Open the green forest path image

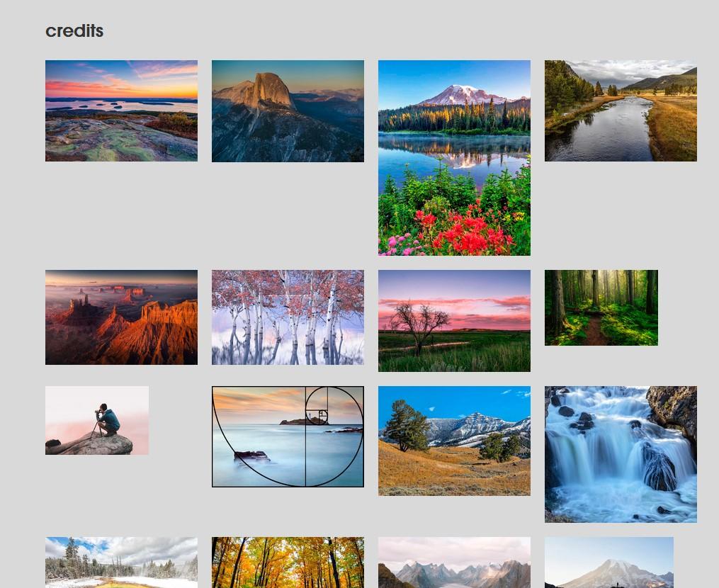pyautogui.click(x=601, y=307)
